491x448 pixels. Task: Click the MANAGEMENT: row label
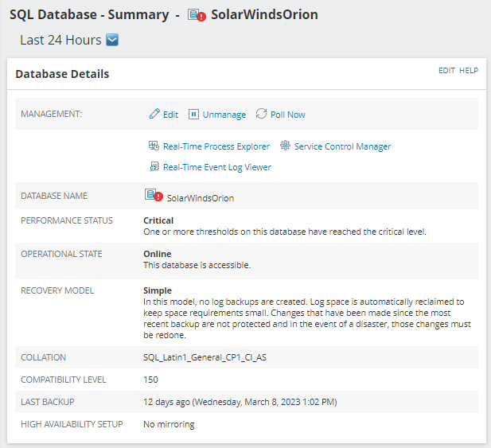[x=52, y=114]
